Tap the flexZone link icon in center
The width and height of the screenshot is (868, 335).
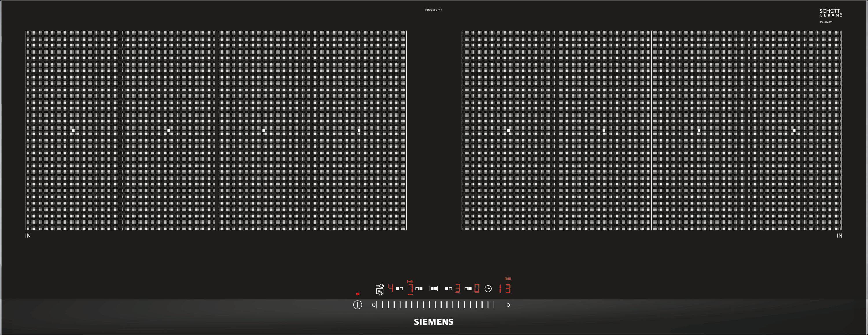pos(434,288)
